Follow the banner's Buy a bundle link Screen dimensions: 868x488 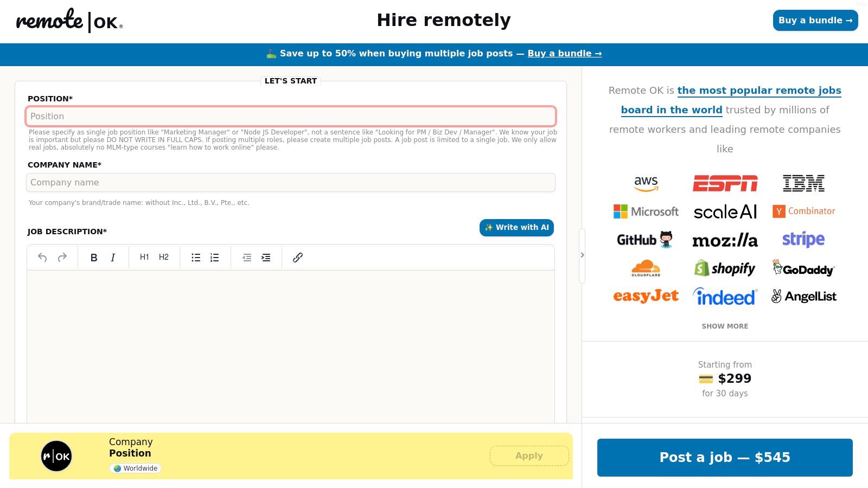point(564,54)
